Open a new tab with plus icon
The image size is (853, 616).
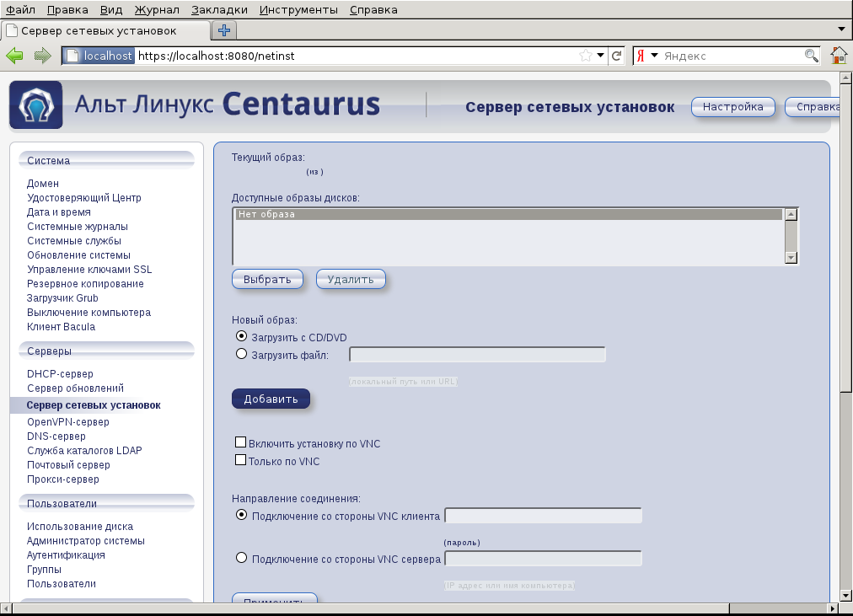[x=224, y=30]
